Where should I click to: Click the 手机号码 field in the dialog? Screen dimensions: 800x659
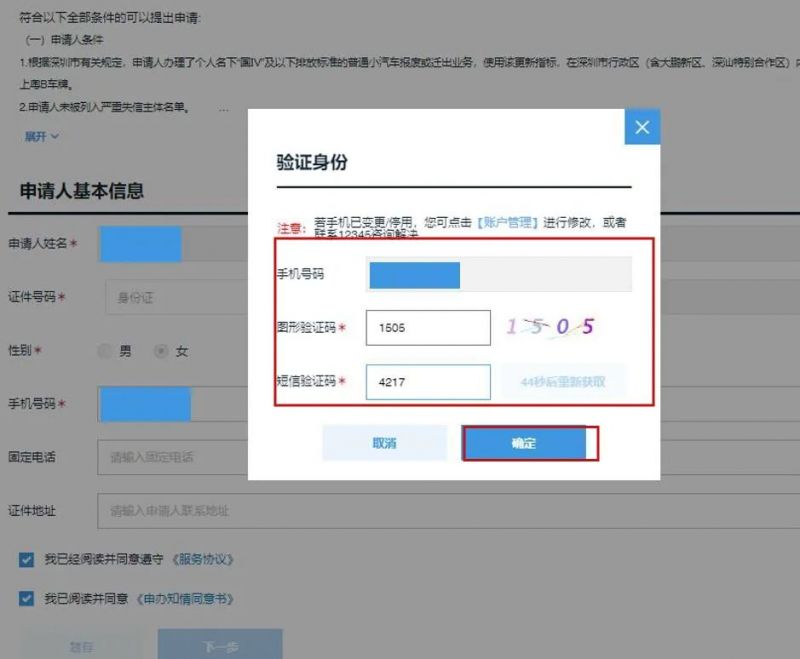[498, 274]
